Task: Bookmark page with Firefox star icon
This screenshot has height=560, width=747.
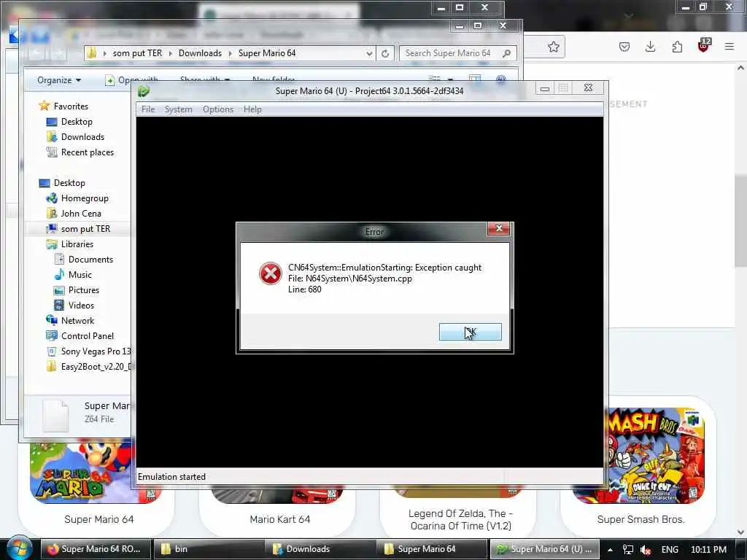Action: click(x=553, y=47)
